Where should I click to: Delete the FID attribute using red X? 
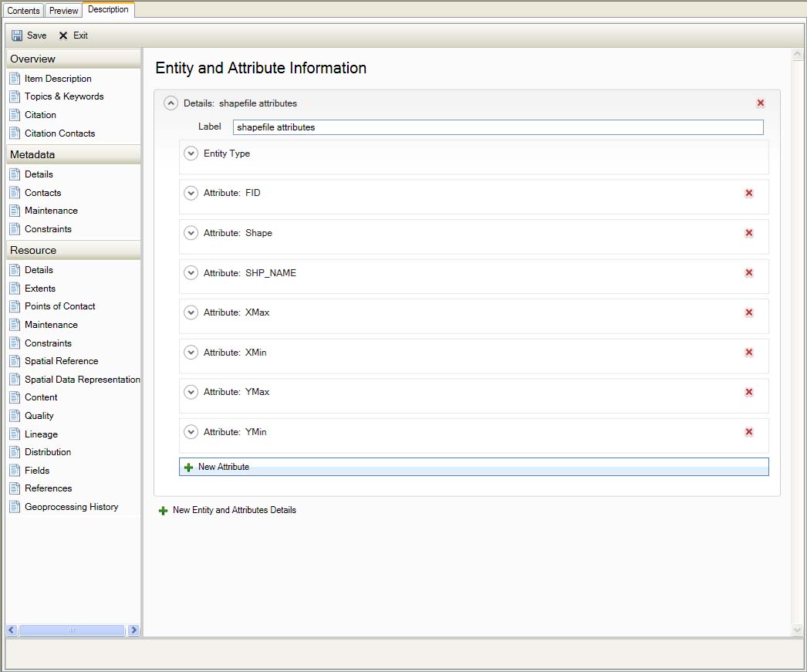point(748,194)
